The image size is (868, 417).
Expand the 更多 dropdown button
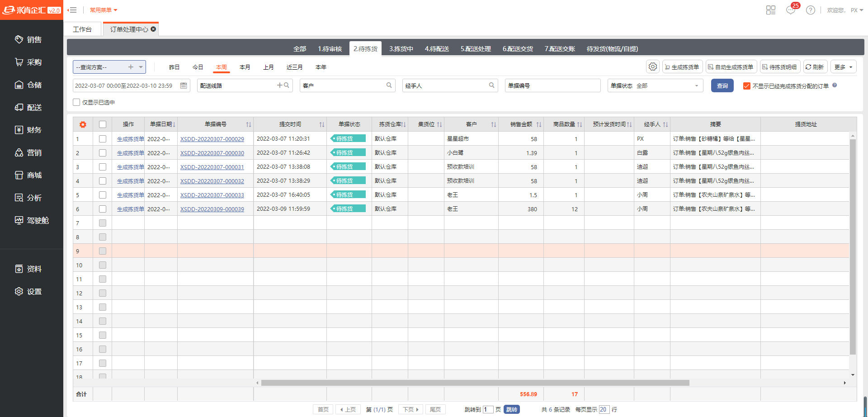[x=843, y=67]
